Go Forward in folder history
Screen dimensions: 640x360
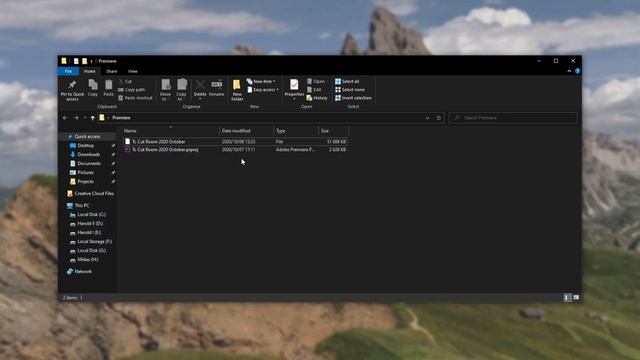coord(76,118)
